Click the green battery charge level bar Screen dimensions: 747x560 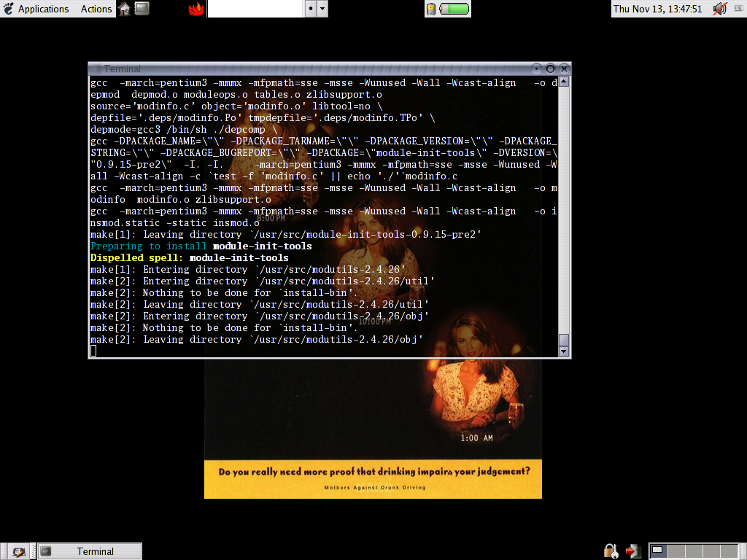(455, 9)
